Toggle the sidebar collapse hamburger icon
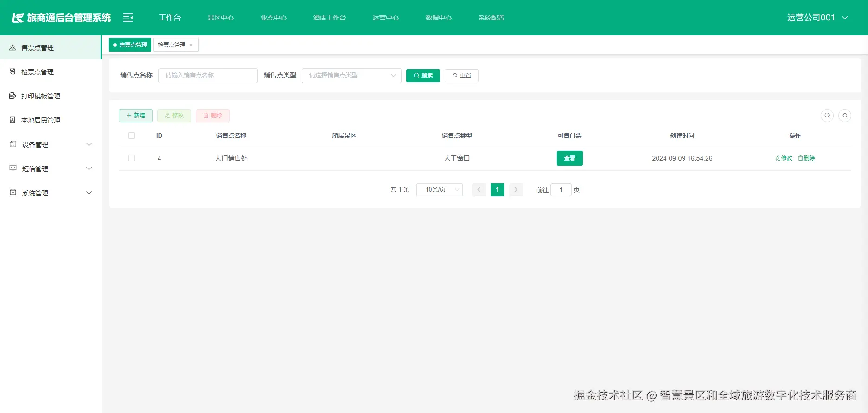Viewport: 868px width, 413px height. 128,18
